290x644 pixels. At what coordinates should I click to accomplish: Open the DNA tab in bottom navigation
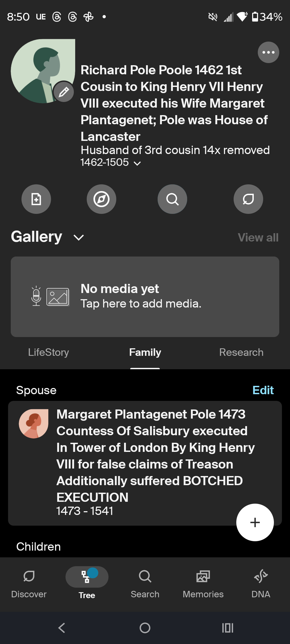click(261, 583)
